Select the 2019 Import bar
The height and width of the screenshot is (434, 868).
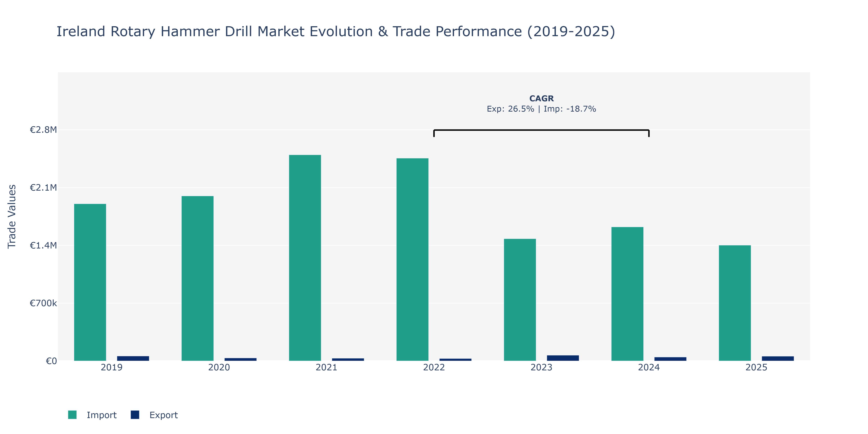[x=90, y=282]
